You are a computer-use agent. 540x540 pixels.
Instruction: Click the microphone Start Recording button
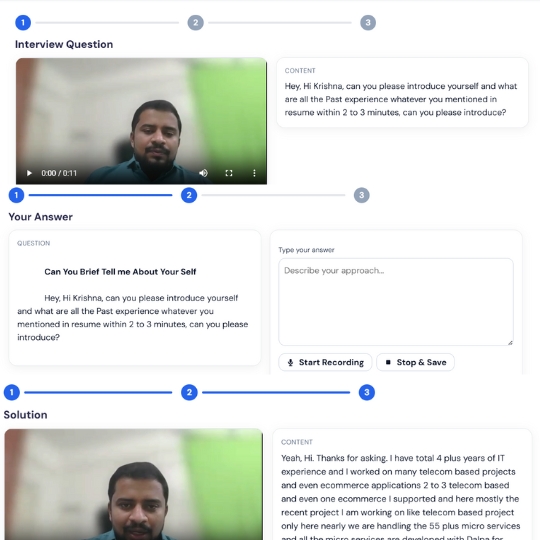pyautogui.click(x=325, y=362)
